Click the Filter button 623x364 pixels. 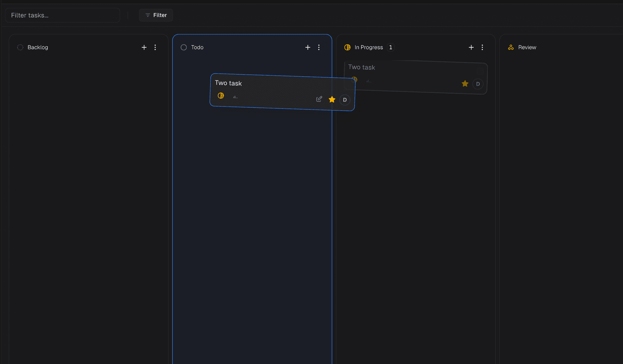156,15
